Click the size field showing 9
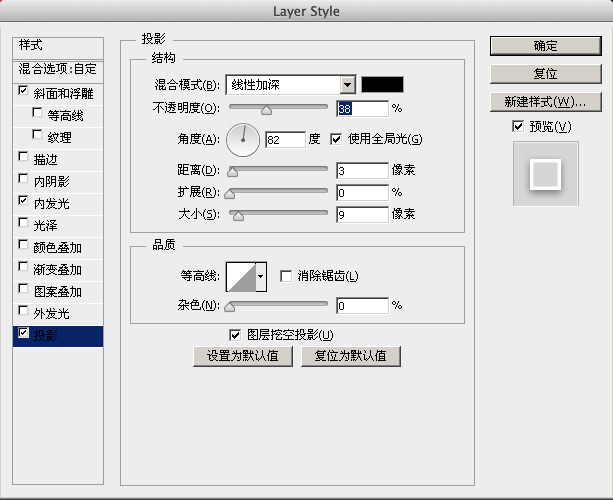This screenshot has height=500, width=613. 362,215
